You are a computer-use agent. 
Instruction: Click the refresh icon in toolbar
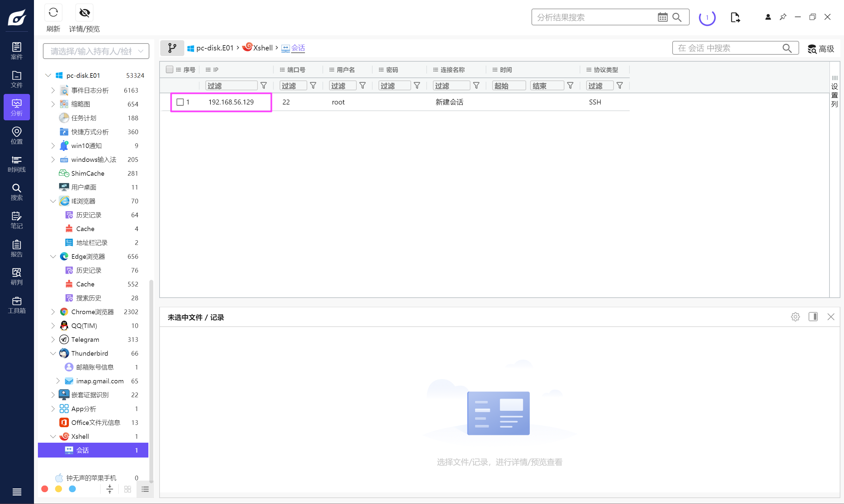[53, 13]
